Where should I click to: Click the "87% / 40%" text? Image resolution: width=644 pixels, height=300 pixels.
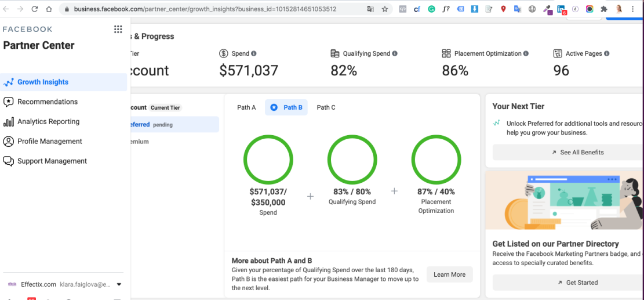pyautogui.click(x=436, y=192)
